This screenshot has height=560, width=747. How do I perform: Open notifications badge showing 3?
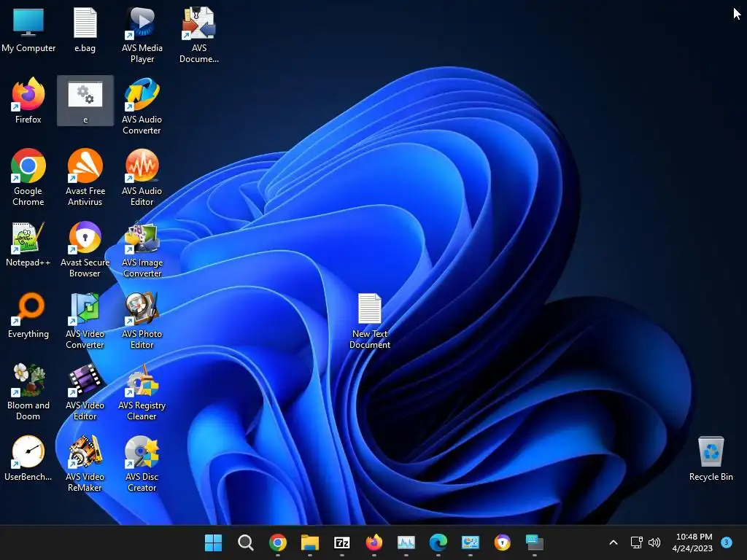tap(726, 542)
